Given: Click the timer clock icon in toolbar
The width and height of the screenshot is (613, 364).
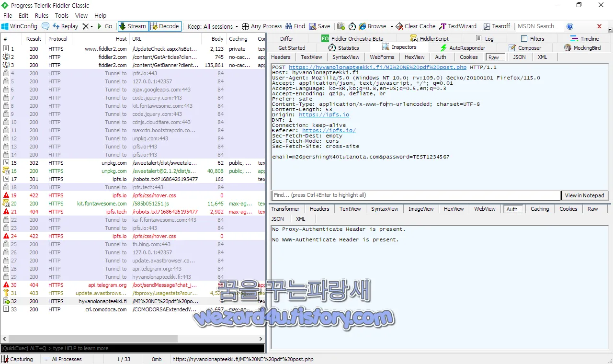Looking at the screenshot, I should point(352,26).
